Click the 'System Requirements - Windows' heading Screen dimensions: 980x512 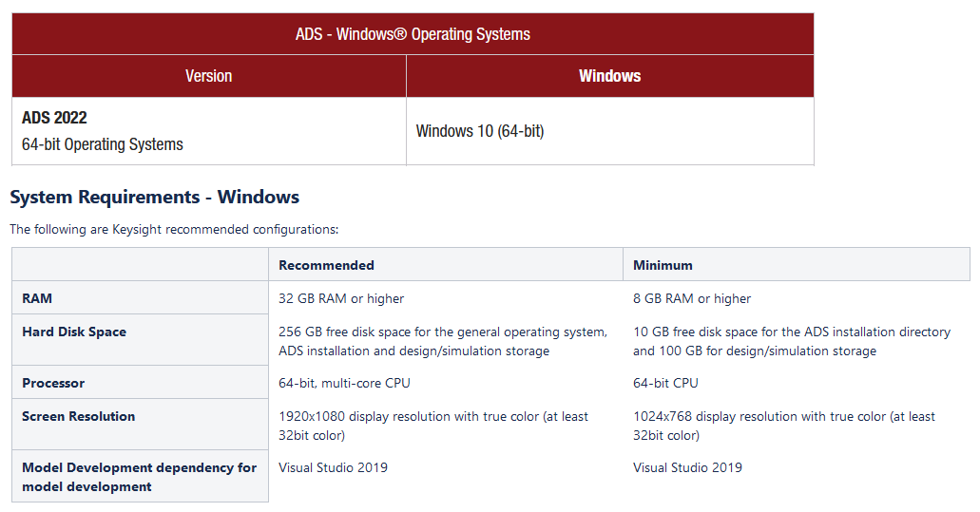pos(154,197)
